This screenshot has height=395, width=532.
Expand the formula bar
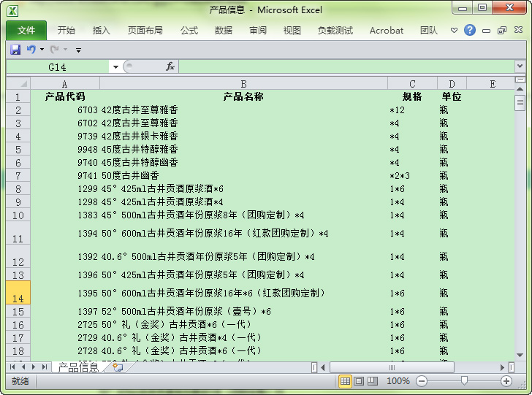tap(520, 66)
